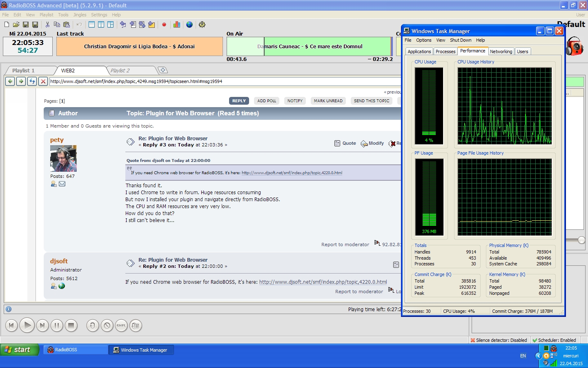Click the globe web browser icon

(189, 25)
